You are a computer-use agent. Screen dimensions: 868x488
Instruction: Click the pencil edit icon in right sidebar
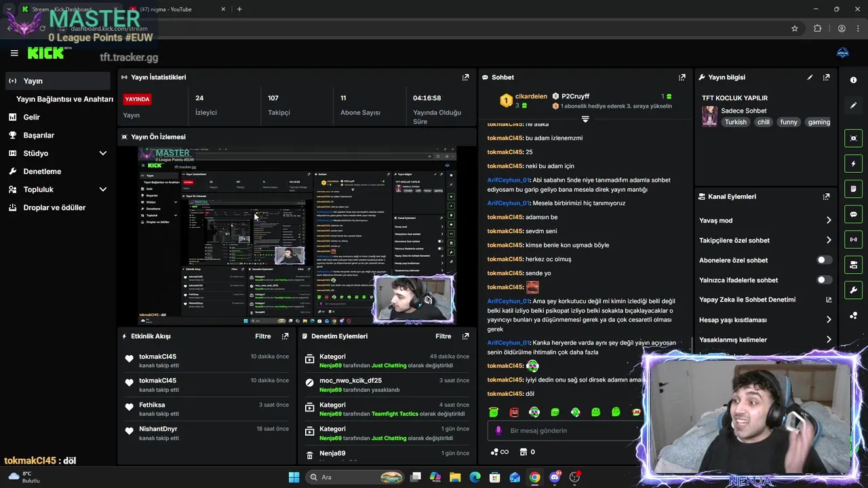click(853, 105)
